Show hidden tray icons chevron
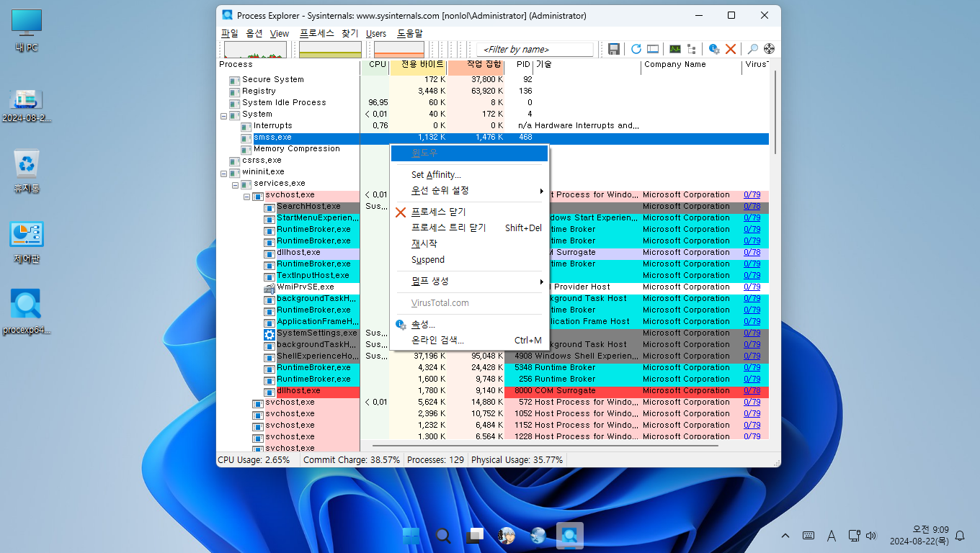Viewport: 980px width, 553px height. pos(785,536)
